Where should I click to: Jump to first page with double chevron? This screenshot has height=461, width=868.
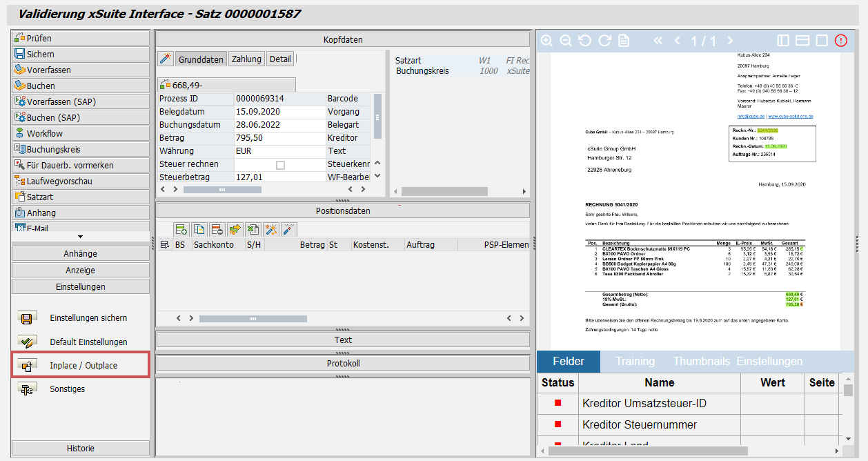pyautogui.click(x=658, y=40)
